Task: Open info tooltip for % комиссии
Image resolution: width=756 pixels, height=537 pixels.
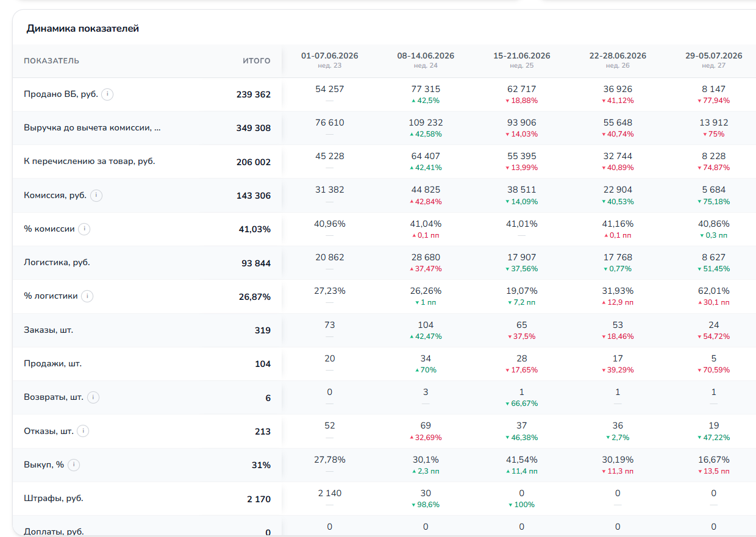Action: 84,229
